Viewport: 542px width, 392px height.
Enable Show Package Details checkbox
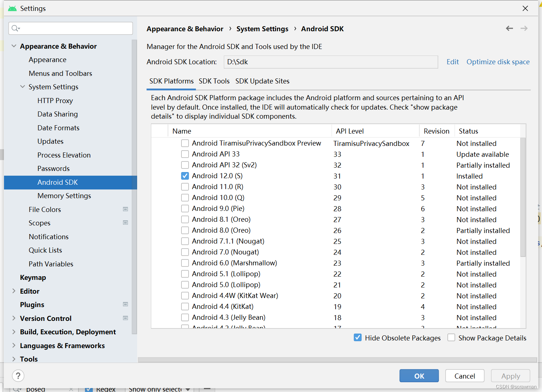[451, 338]
